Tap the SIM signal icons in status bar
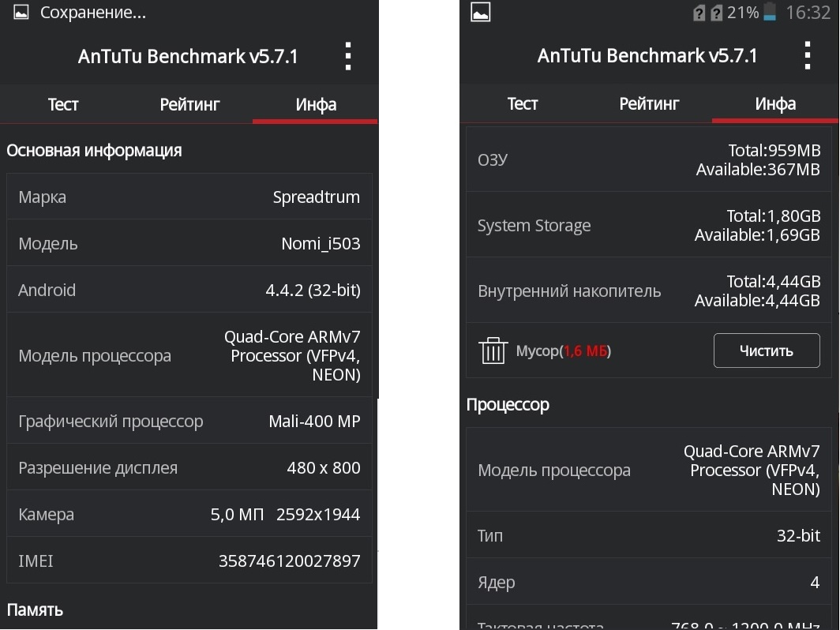 pos(707,13)
